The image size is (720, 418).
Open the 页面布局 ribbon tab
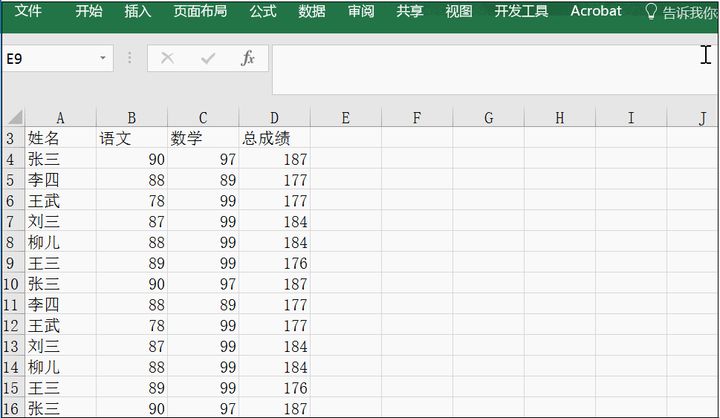[x=200, y=12]
